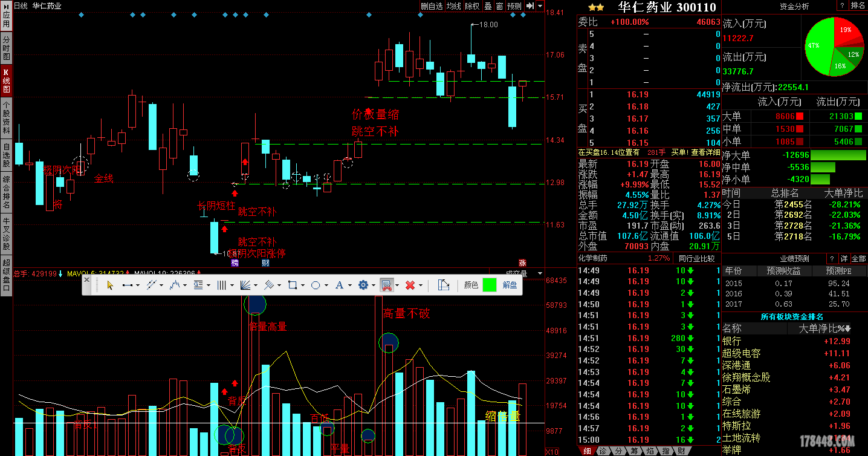Click the 查看详细 link in order notice
Viewport: 868px width, 456px height.
[x=705, y=152]
